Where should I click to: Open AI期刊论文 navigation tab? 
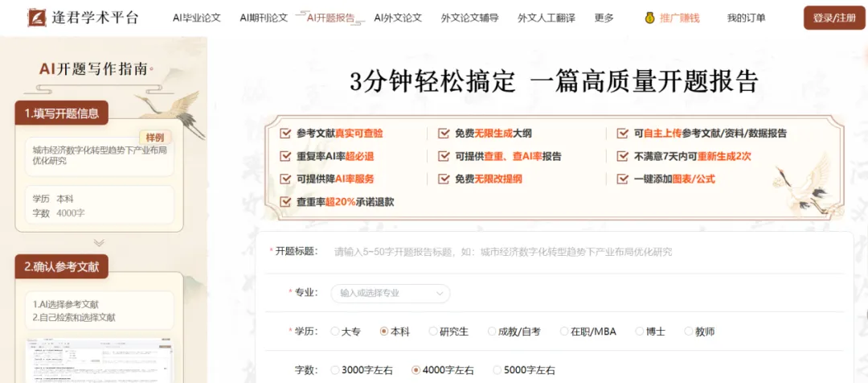tap(264, 18)
